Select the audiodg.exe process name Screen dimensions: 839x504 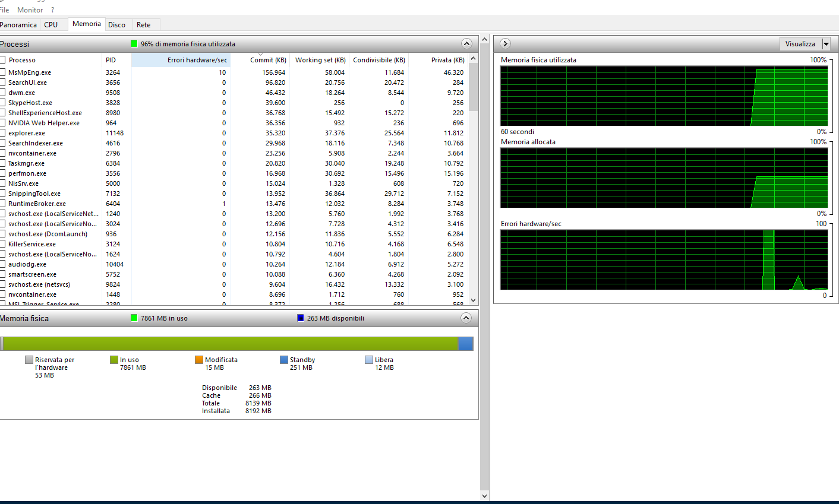point(27,264)
